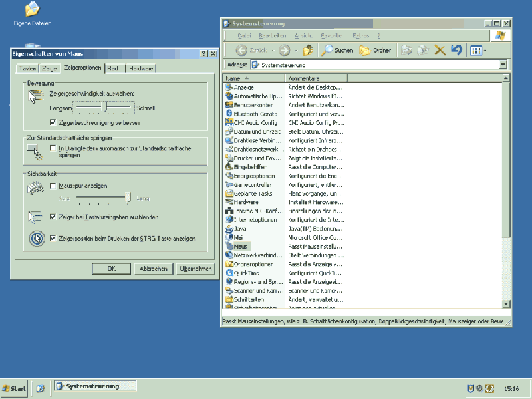Select the Automatische Updates icon
Screen dimensions: 532x399
coord(229,96)
